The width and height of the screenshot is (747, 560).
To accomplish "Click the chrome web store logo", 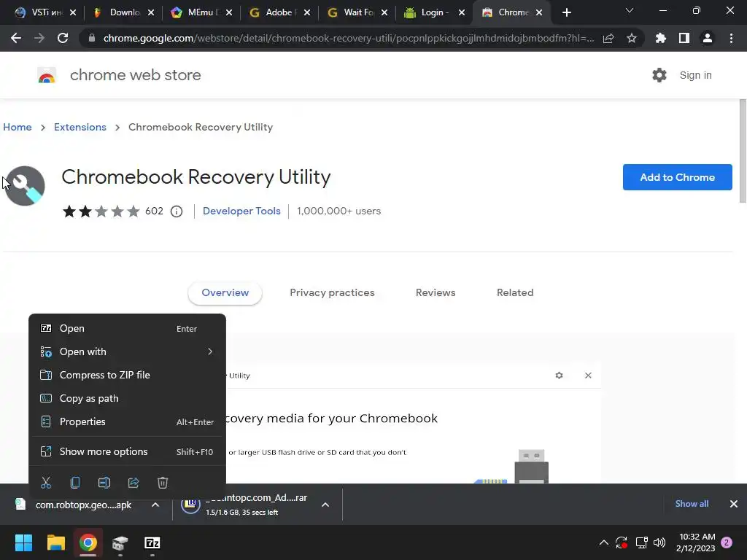I will click(x=47, y=75).
